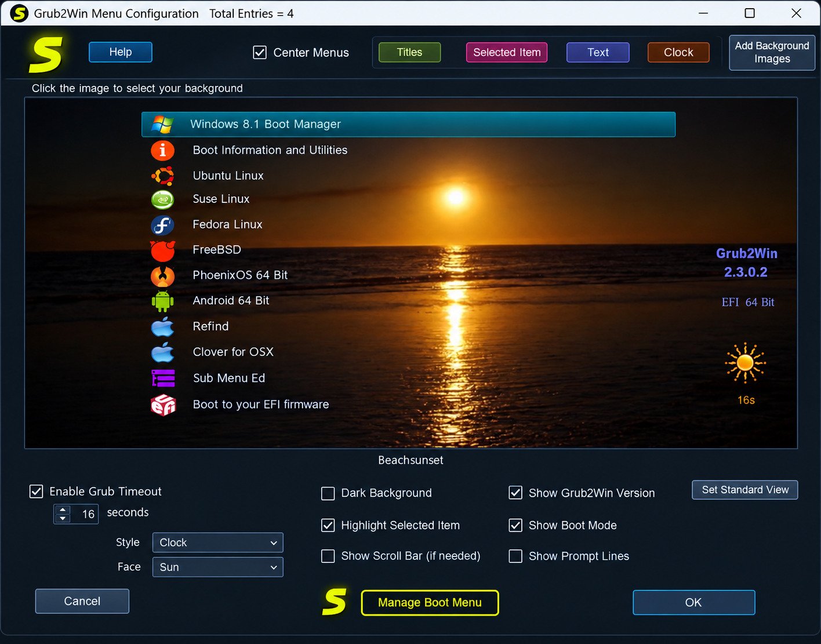Pick the Clock color button
The height and width of the screenshot is (644, 821).
[x=678, y=52]
